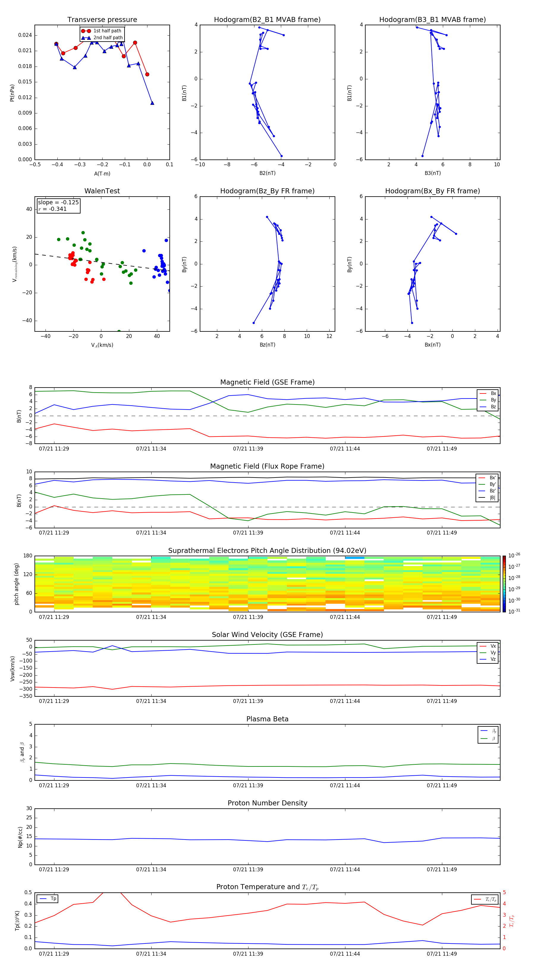Select the "slope = -0.125" annotation
The width and height of the screenshot is (535, 980).
point(58,203)
